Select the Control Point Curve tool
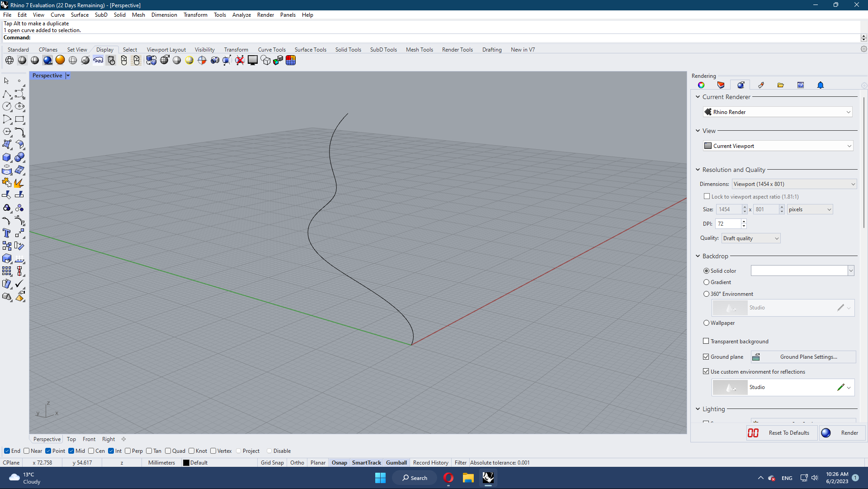Viewport: 868px width, 489px height. click(20, 94)
